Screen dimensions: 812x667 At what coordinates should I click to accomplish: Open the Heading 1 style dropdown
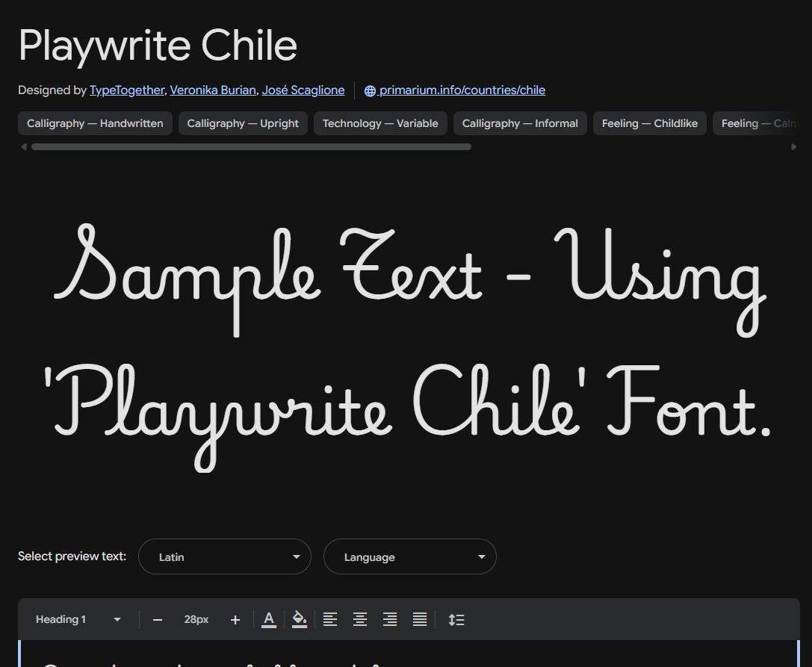(x=78, y=619)
